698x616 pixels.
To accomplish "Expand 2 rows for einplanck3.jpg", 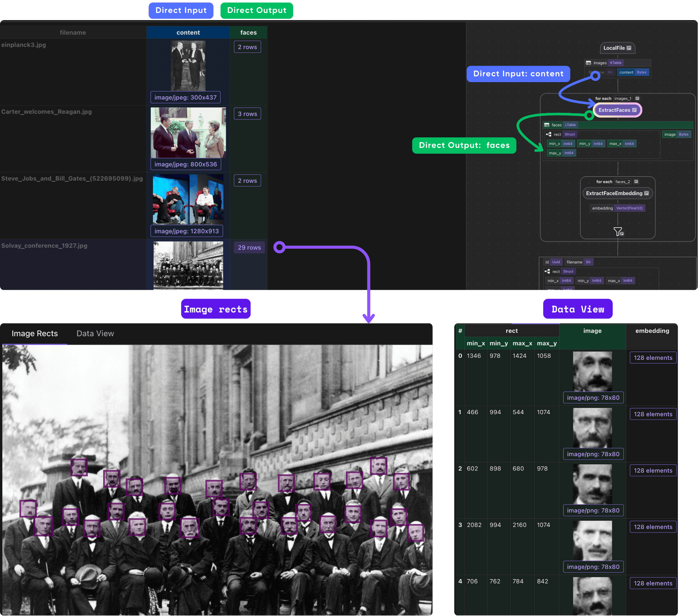I will pos(247,47).
